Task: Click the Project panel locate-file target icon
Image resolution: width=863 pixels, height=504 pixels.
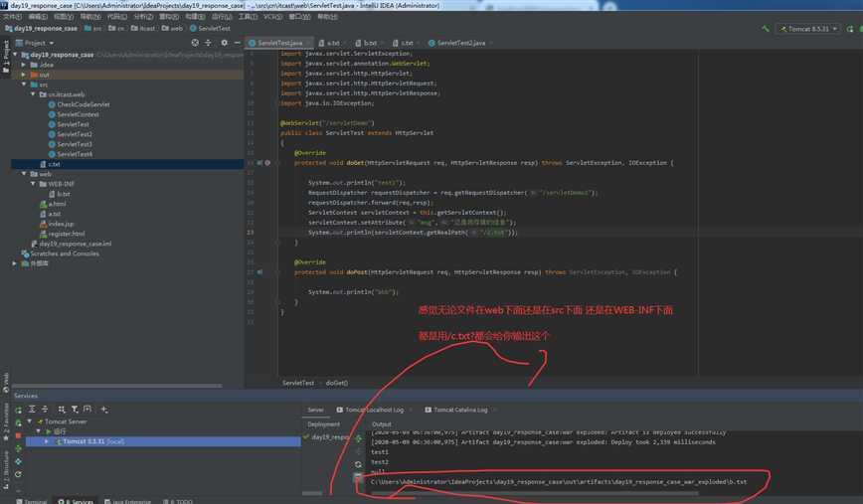Action: tap(195, 43)
